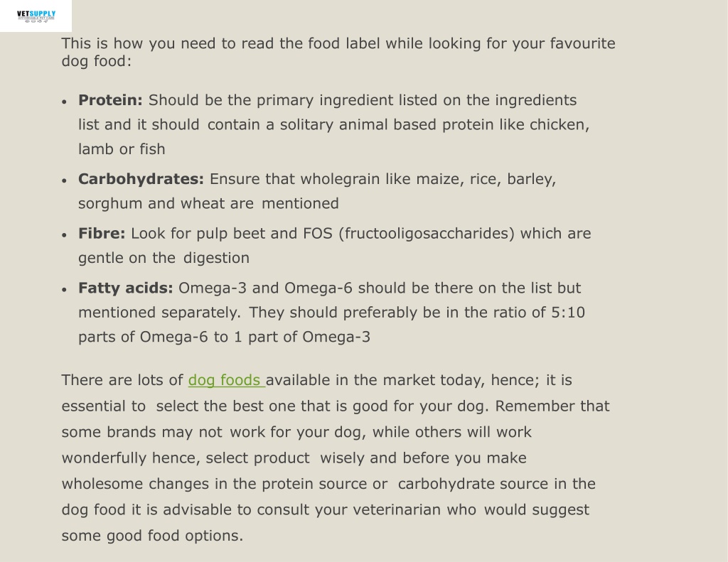Click the phrase some good food options

[152, 536]
